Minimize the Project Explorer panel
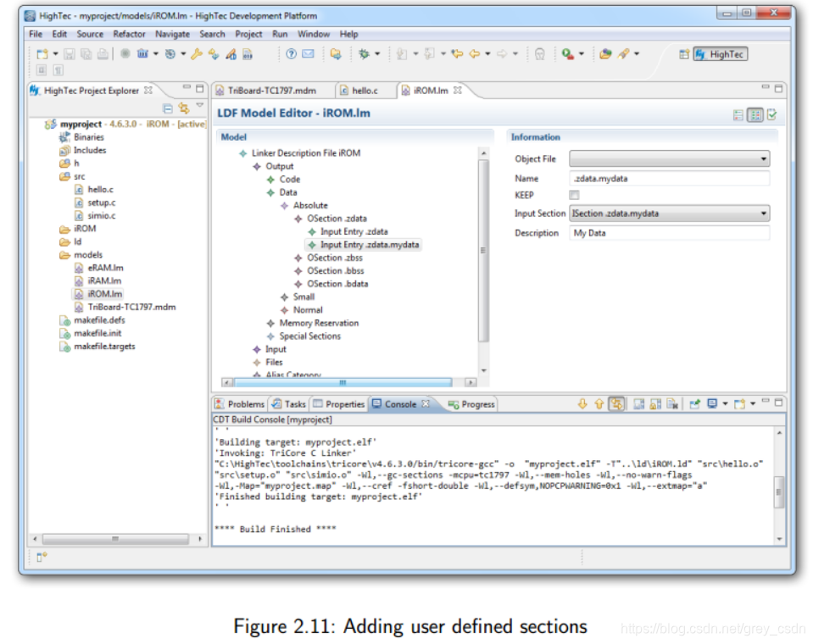Screen dimensions: 813x644 pos(187,88)
